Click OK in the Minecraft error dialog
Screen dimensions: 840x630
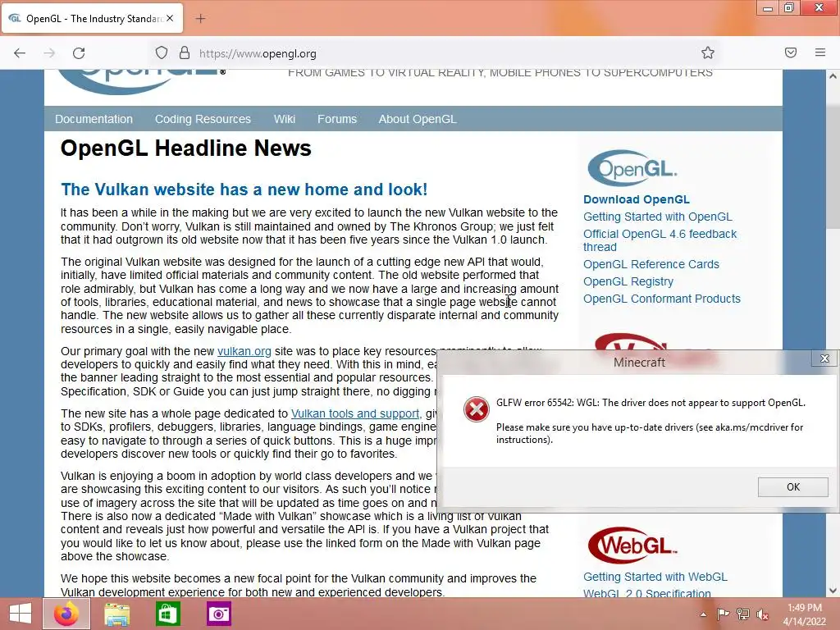(793, 487)
